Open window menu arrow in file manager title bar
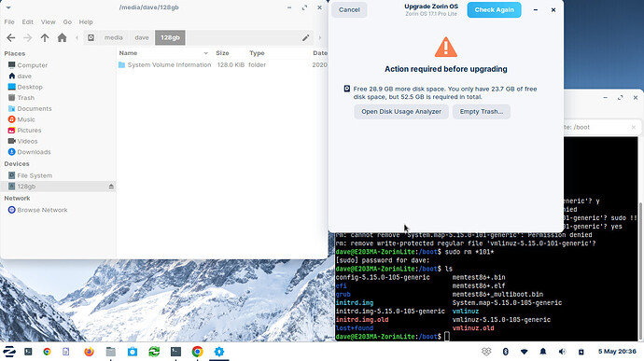The width and height of the screenshot is (644, 361). pyautogui.click(x=8, y=7)
